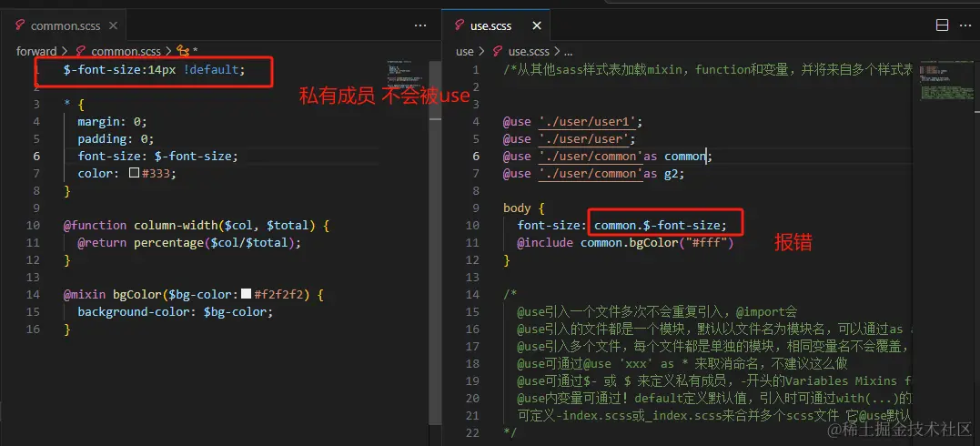Follow './user/common' link on the 'as g2' line

pyautogui.click(x=591, y=173)
